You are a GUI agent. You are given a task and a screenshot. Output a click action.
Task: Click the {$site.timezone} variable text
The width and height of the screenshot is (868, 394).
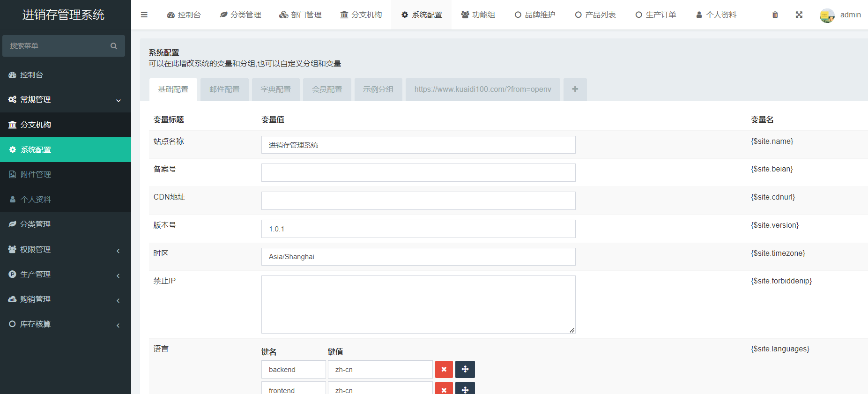(778, 253)
